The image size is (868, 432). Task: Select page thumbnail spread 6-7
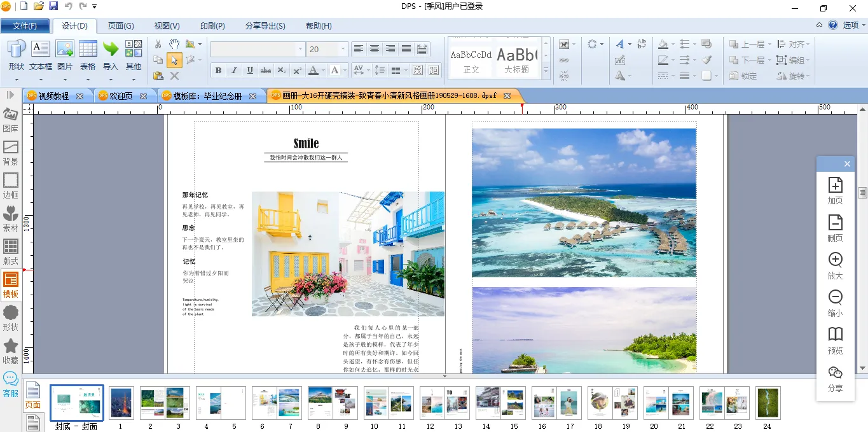(276, 403)
